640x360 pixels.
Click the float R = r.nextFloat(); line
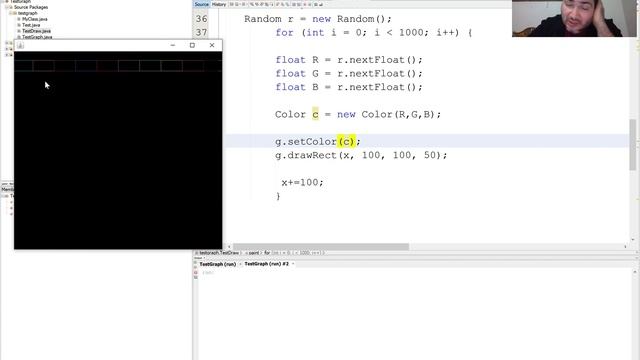click(349, 60)
